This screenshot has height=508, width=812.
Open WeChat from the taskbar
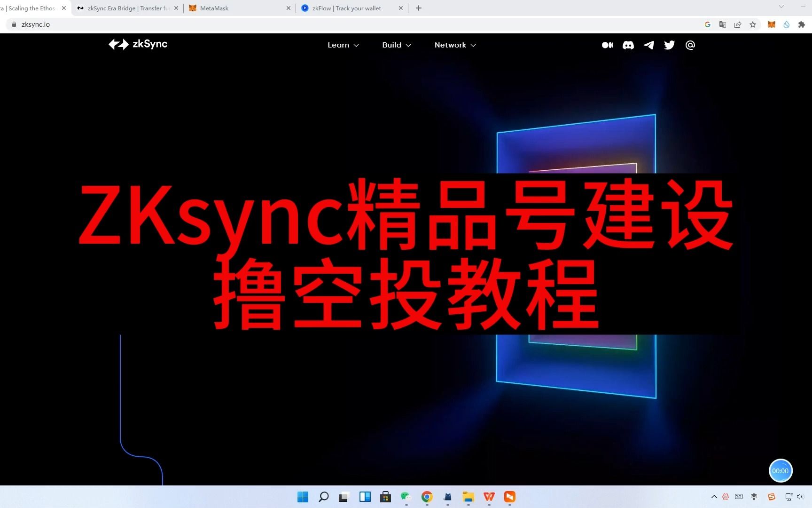406,497
